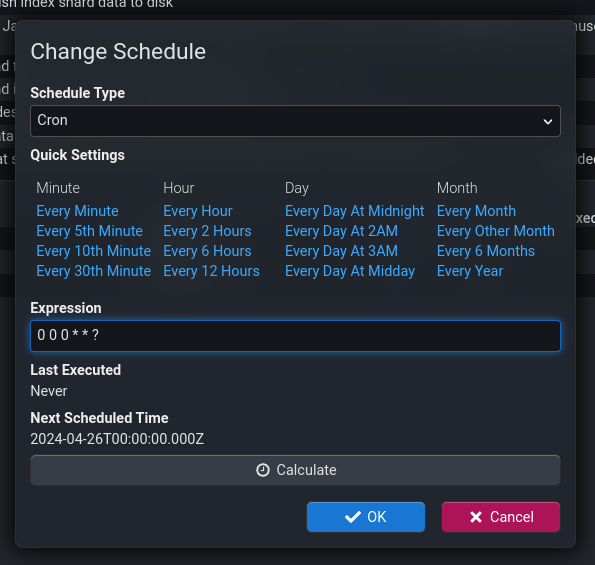The width and height of the screenshot is (595, 565).
Task: Click the Expression input field
Action: [295, 336]
